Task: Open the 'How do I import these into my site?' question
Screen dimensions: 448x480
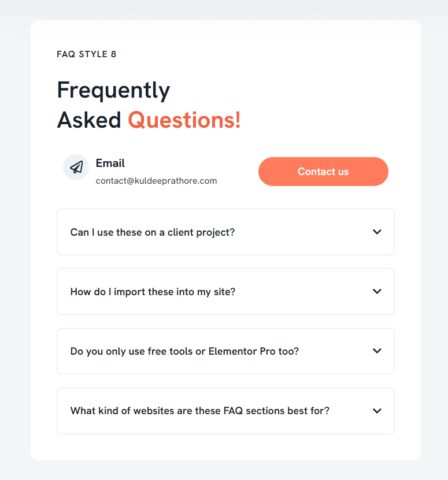Action: pos(153,292)
